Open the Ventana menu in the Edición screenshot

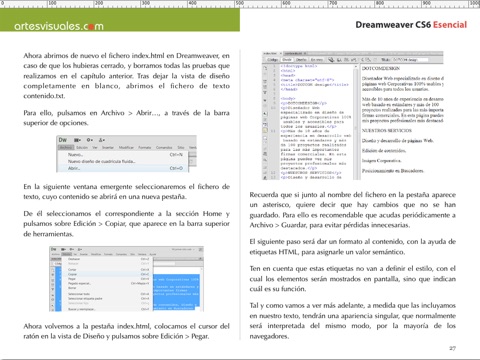click(x=142, y=254)
